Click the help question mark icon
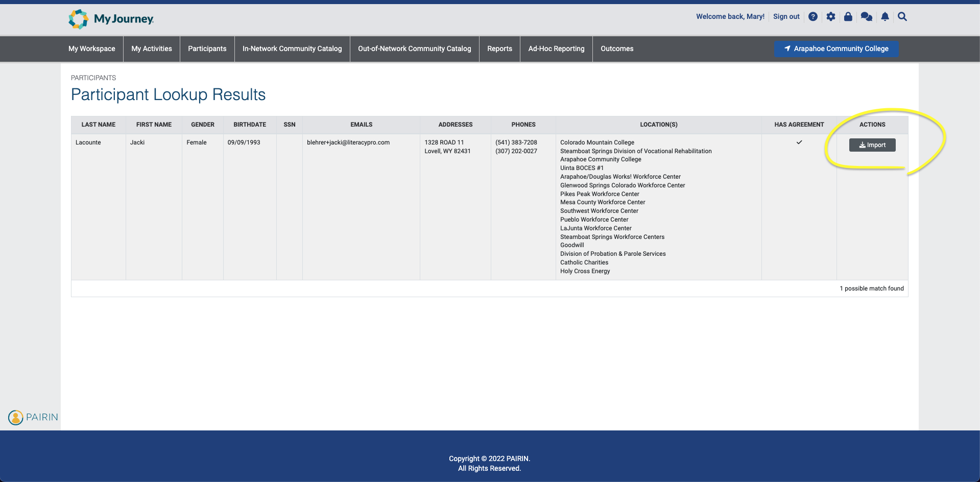The height and width of the screenshot is (482, 980). (x=813, y=17)
